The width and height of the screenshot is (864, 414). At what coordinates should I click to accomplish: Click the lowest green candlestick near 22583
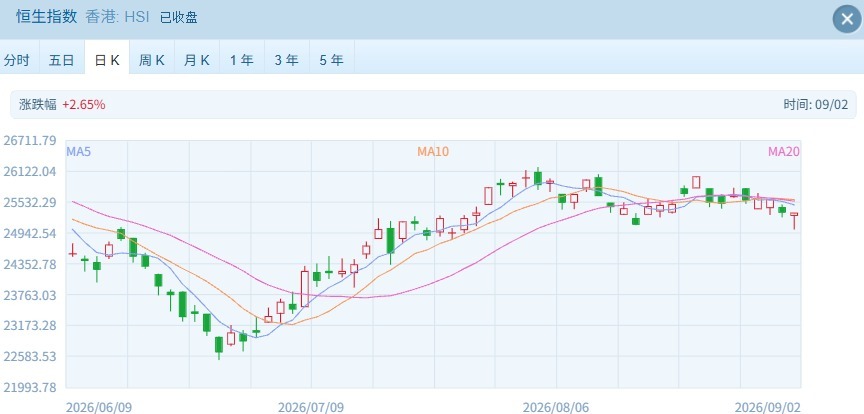point(219,346)
